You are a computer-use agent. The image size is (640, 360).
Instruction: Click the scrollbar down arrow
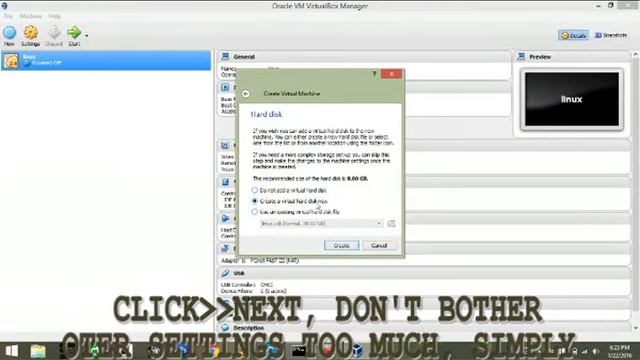636,328
